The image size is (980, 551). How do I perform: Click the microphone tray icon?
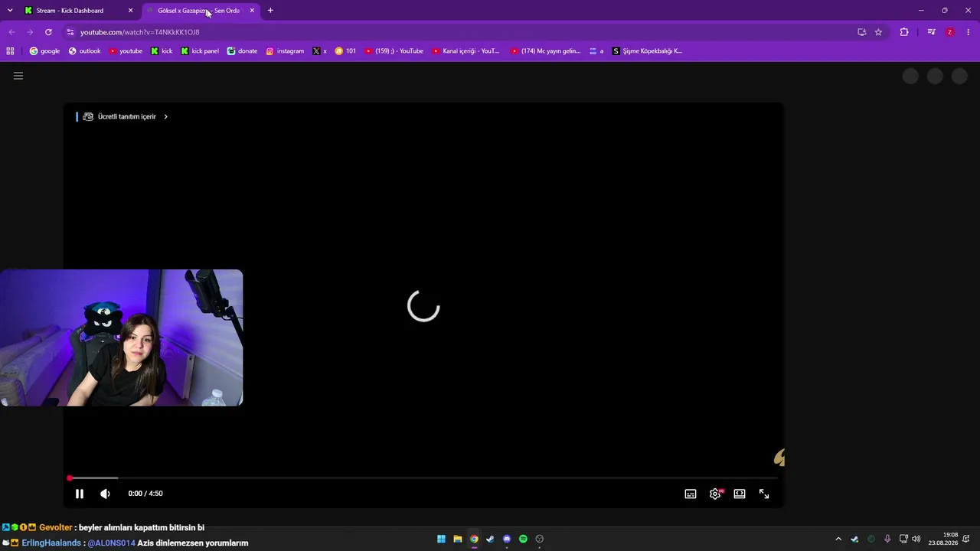(x=887, y=539)
